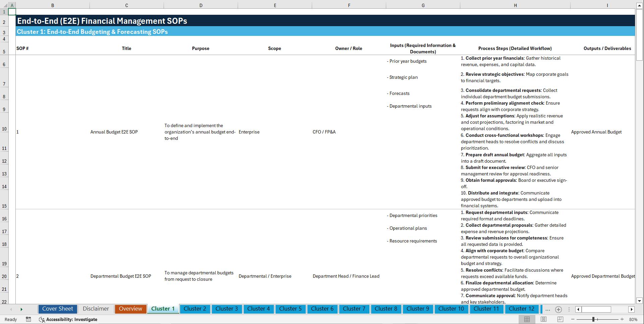This screenshot has height=324, width=644.
Task: Select cell containing Annual Budget E2E SOP
Action: 114,132
